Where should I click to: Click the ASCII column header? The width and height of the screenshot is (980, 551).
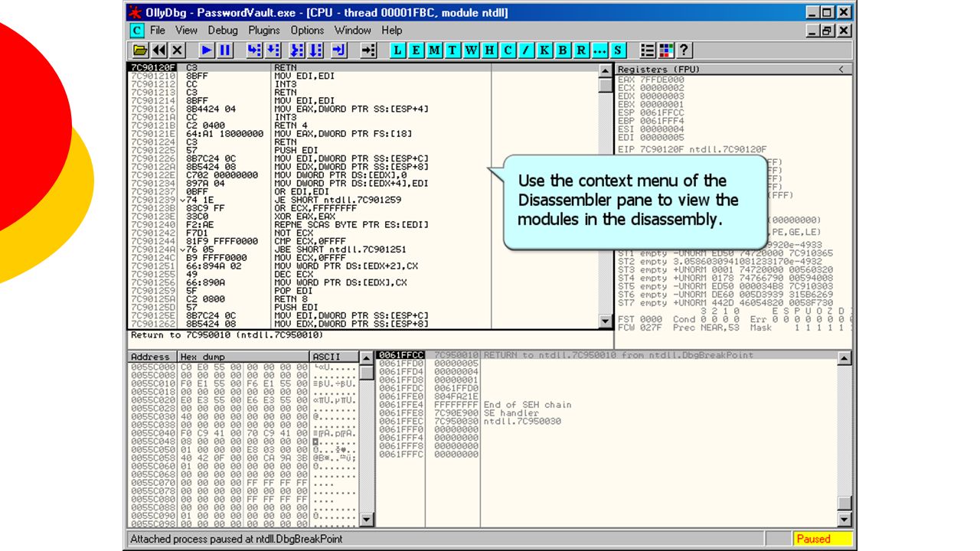pyautogui.click(x=334, y=357)
